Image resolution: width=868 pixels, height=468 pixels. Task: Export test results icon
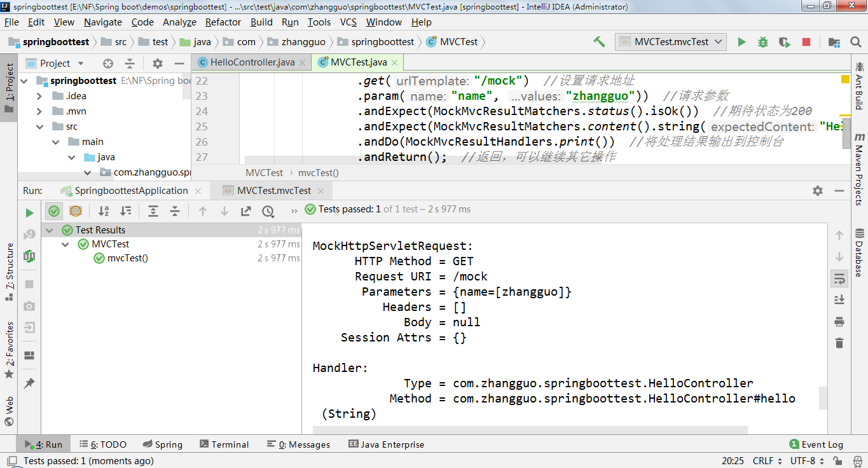[246, 211]
